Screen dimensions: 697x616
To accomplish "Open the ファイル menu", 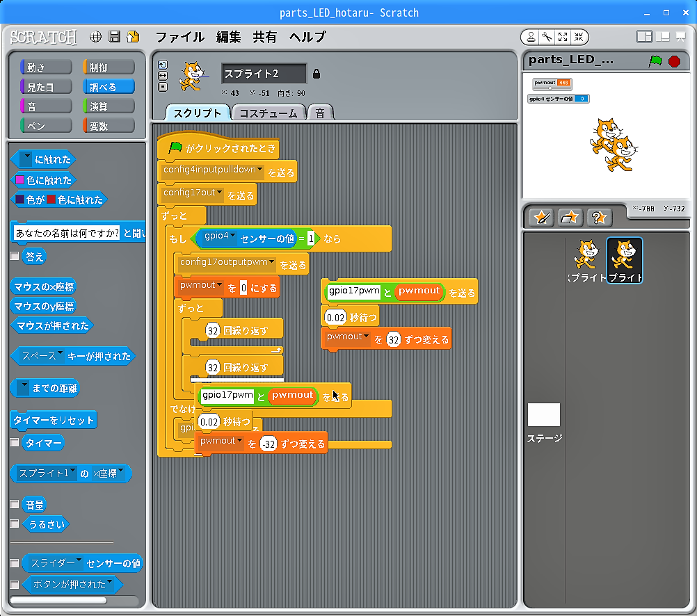I will [x=179, y=37].
